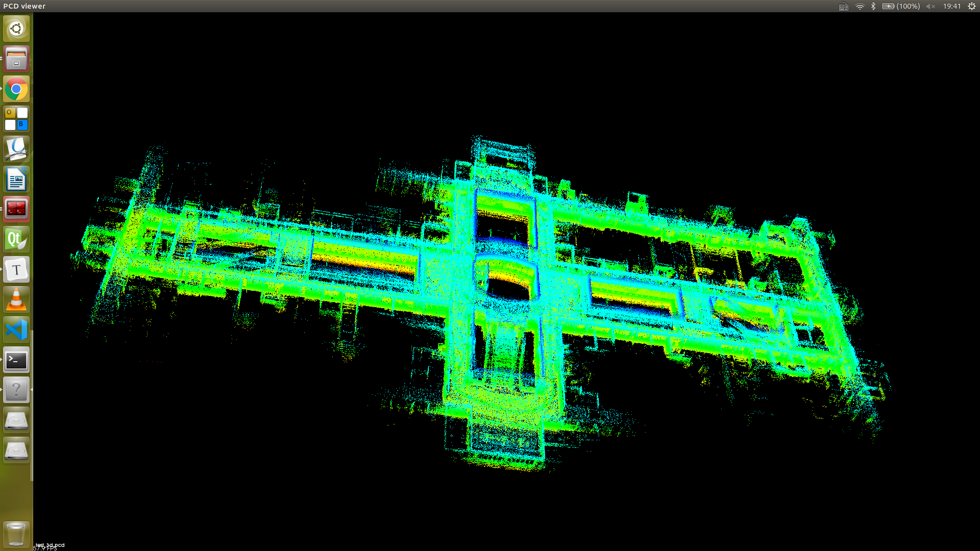
Task: Open VLC media player
Action: tap(16, 300)
